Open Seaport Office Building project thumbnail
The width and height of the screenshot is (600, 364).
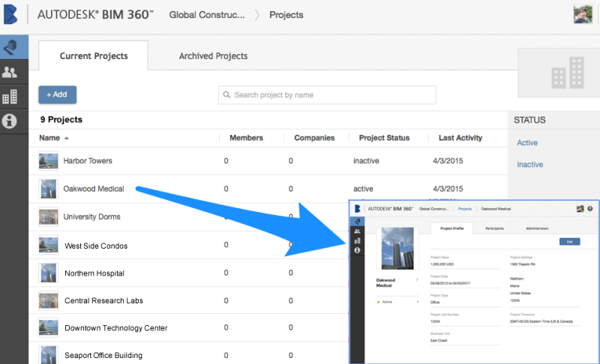click(49, 355)
